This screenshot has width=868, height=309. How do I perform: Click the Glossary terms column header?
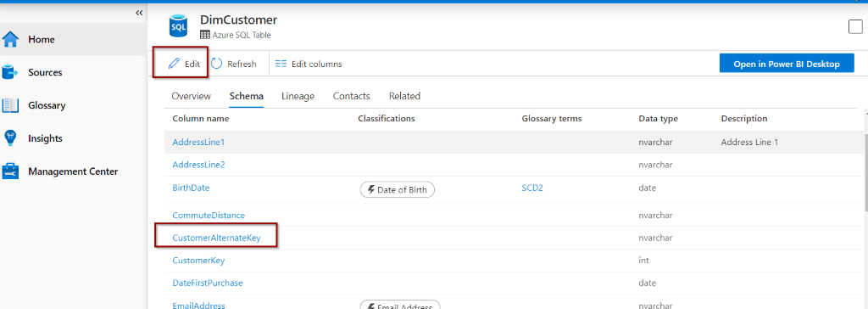pos(551,119)
